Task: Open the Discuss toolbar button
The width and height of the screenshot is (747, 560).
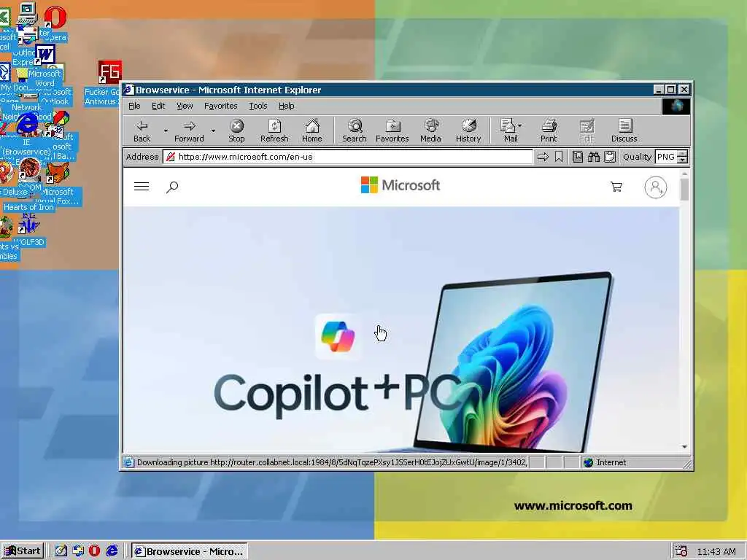Action: [624, 131]
